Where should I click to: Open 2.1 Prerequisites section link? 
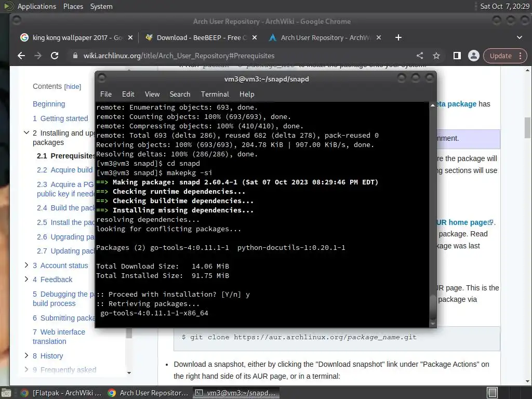pos(66,156)
